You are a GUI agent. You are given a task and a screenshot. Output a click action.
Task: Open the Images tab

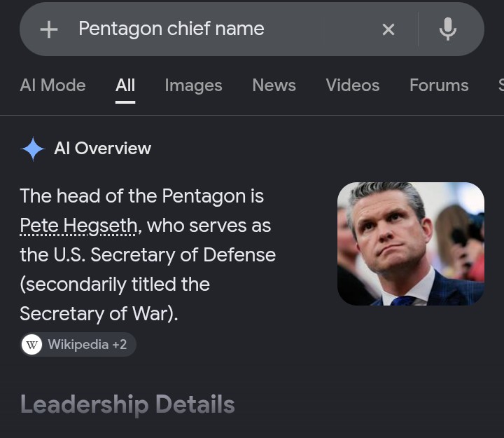(193, 85)
